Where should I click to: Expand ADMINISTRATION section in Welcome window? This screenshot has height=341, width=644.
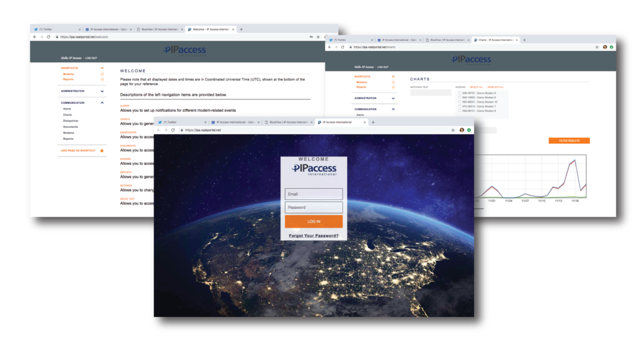tap(102, 91)
